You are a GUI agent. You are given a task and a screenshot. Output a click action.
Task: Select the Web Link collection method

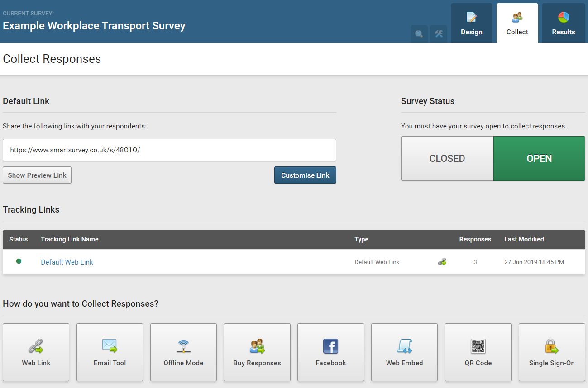tap(36, 352)
